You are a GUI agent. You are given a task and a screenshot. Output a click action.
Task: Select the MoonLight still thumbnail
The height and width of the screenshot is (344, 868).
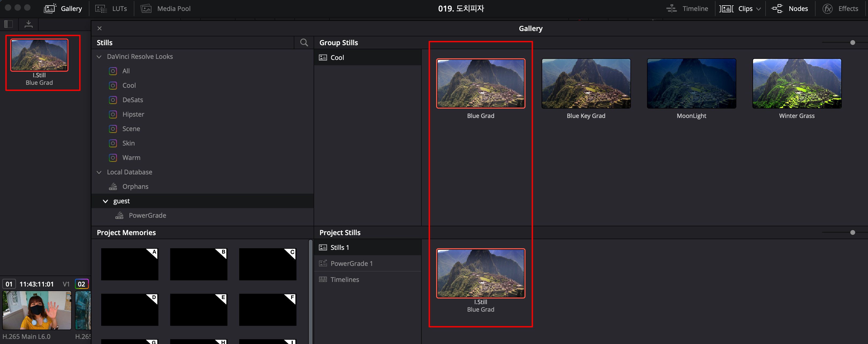[x=691, y=83]
